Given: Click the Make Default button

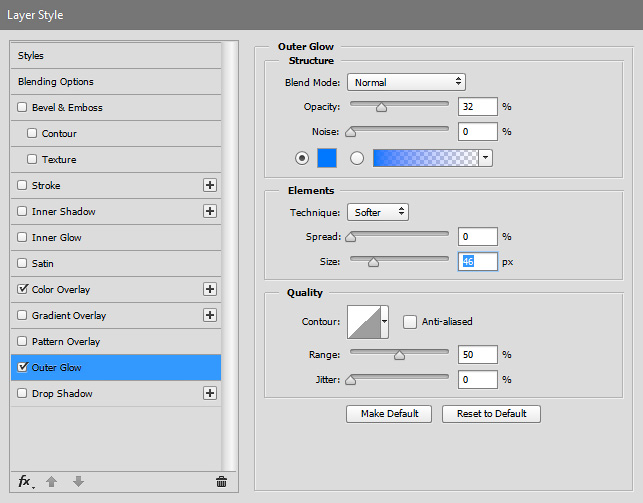Looking at the screenshot, I should tap(389, 414).
